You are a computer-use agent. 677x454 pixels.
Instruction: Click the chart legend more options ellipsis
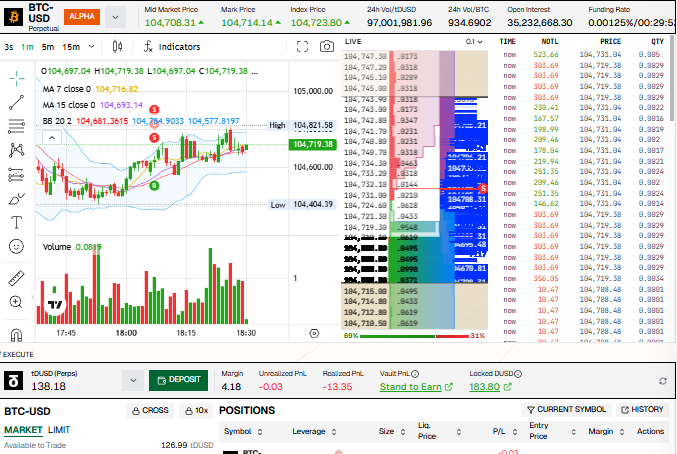[x=255, y=72]
